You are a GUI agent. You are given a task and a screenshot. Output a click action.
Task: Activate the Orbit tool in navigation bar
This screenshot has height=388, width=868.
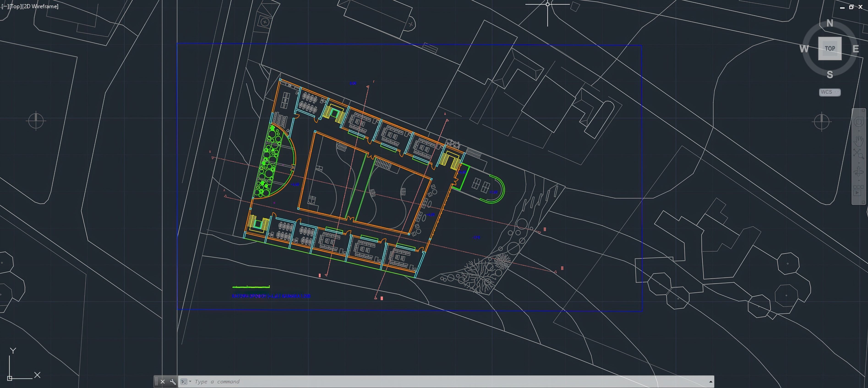click(859, 172)
